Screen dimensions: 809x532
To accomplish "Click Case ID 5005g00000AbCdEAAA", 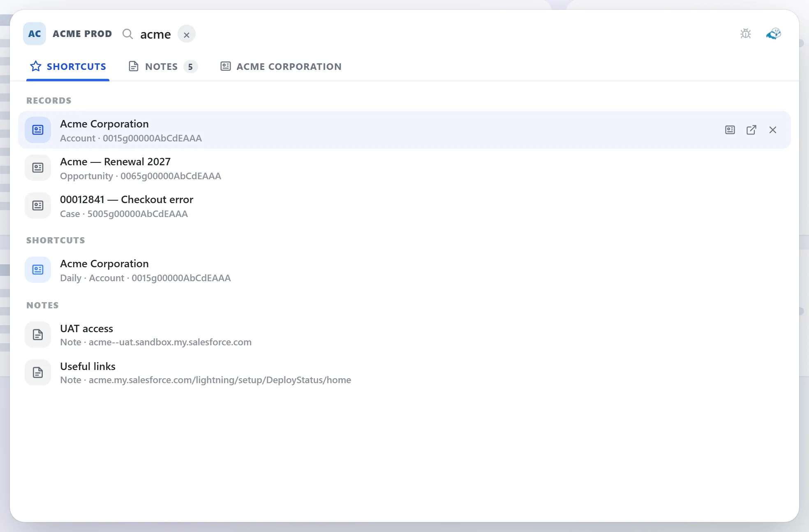I will click(137, 214).
